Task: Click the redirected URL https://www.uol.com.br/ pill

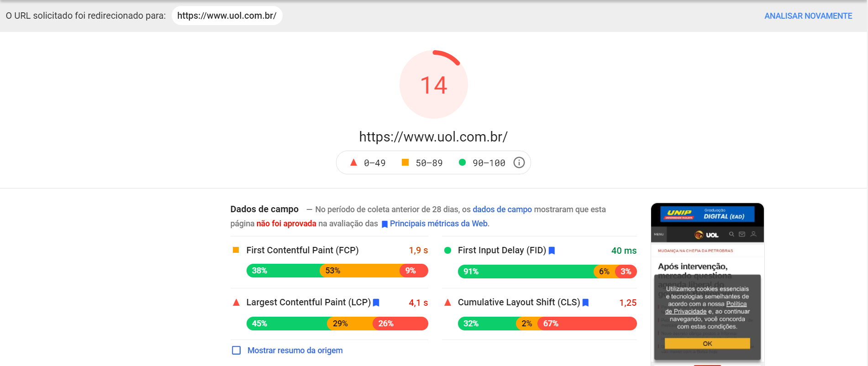Action: 227,16
